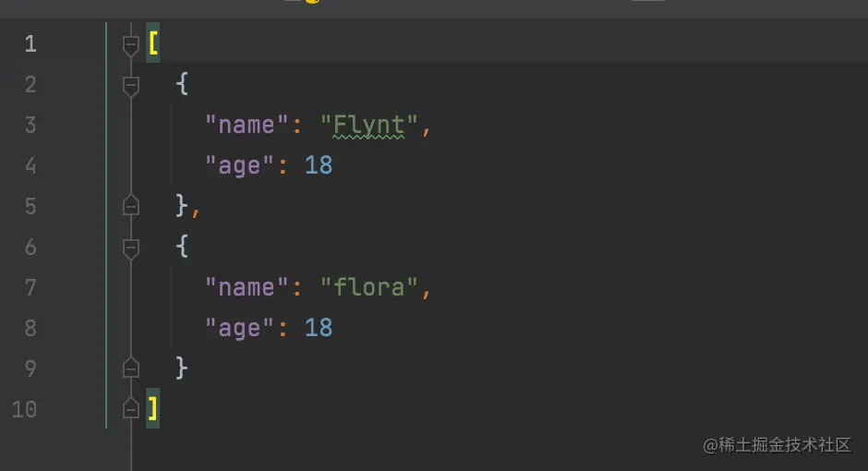The image size is (868, 471).
Task: Place cursor on the highlighted closing bracket ]
Action: pos(152,408)
